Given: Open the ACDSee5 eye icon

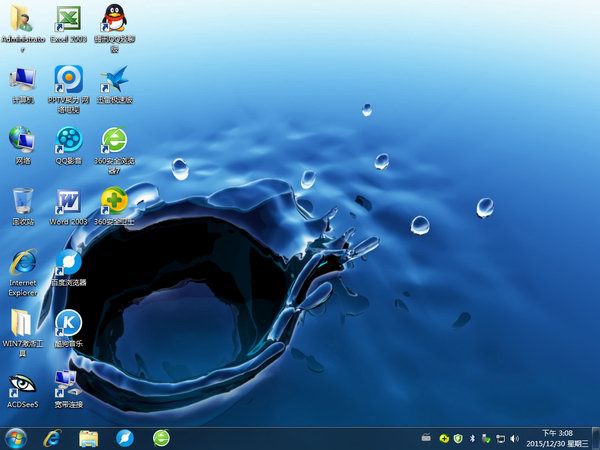Looking at the screenshot, I should 22,384.
